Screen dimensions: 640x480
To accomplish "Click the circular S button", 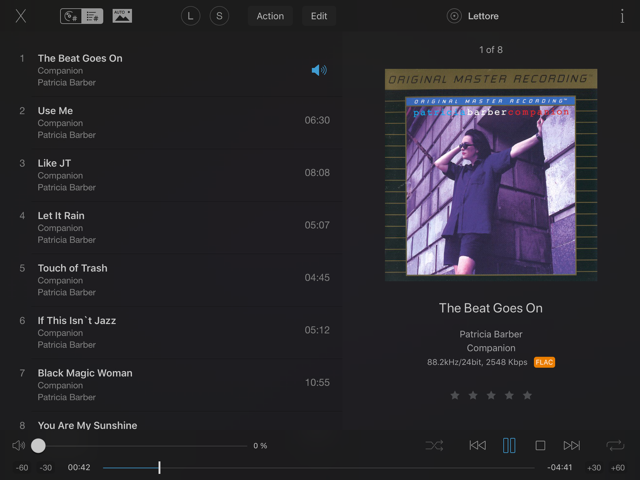I will pos(219,16).
